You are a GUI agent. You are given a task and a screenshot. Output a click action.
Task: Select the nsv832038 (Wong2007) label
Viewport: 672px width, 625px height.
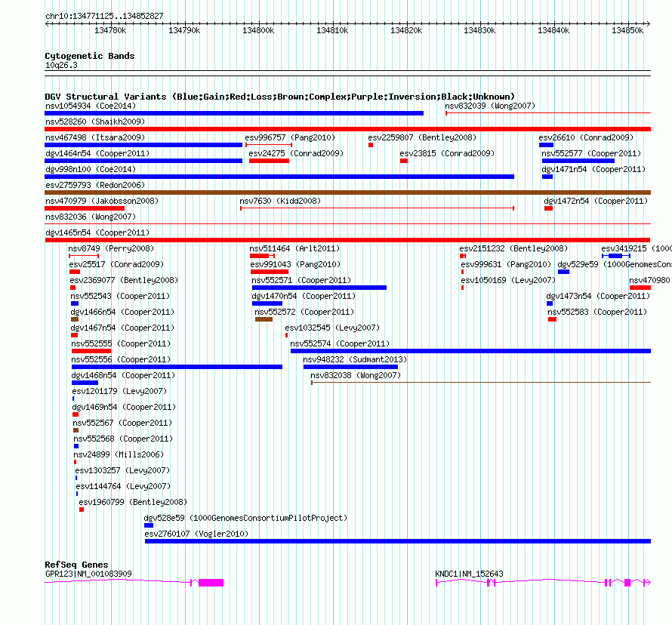coord(356,375)
